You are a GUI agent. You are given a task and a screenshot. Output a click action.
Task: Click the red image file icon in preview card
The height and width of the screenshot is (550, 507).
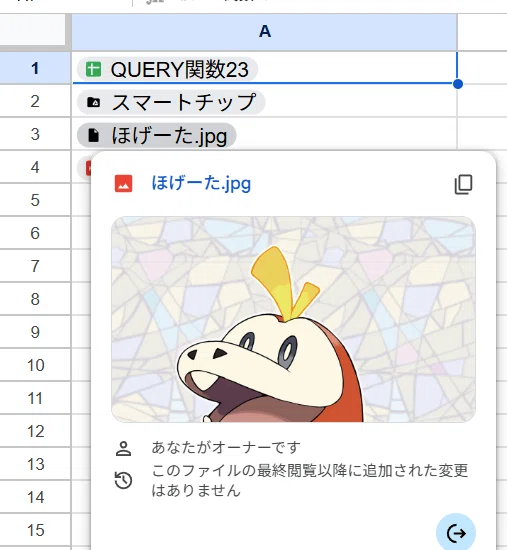[124, 183]
